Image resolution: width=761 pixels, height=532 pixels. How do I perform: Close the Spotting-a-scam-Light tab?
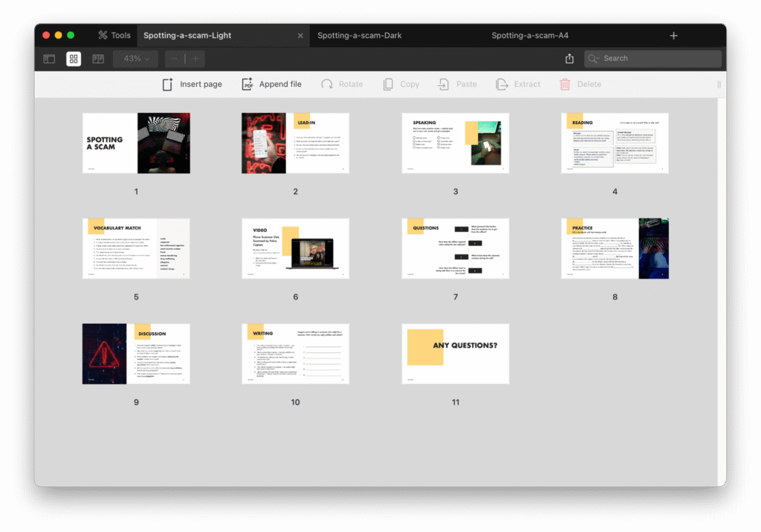pos(300,36)
